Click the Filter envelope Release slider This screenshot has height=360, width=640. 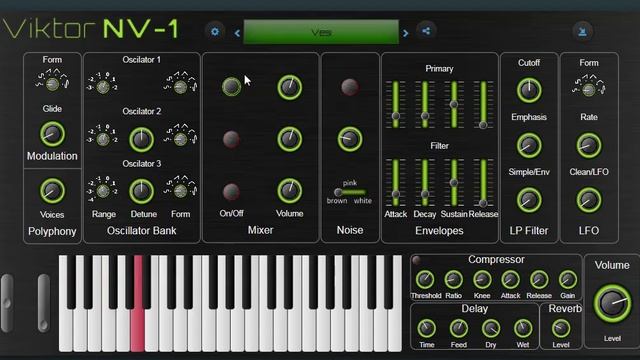(x=483, y=182)
